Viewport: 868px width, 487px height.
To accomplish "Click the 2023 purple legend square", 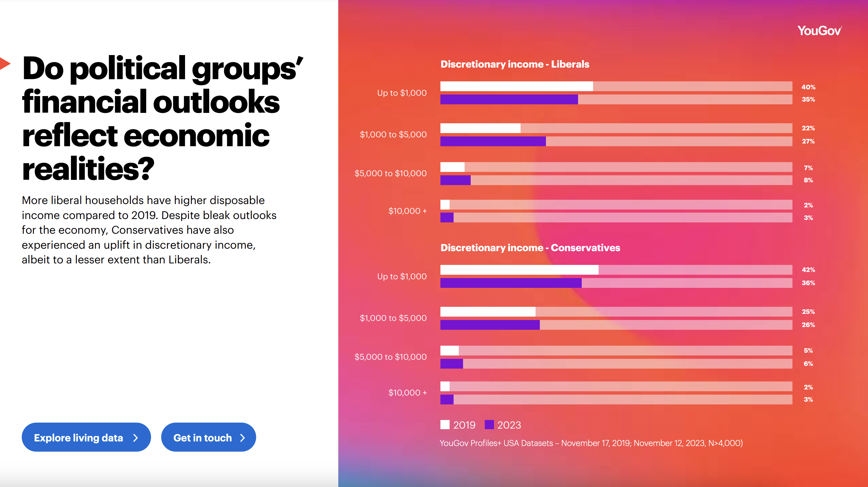I will 489,425.
